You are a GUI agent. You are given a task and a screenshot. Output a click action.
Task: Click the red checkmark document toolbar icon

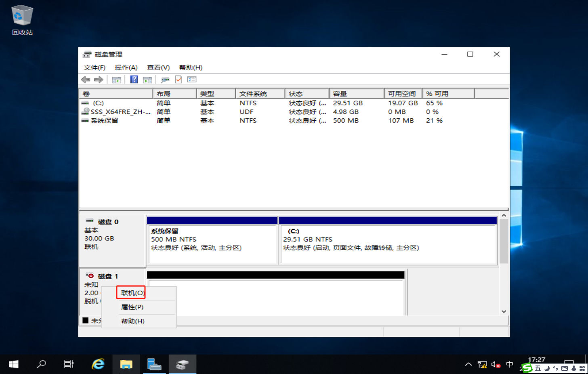(x=178, y=80)
